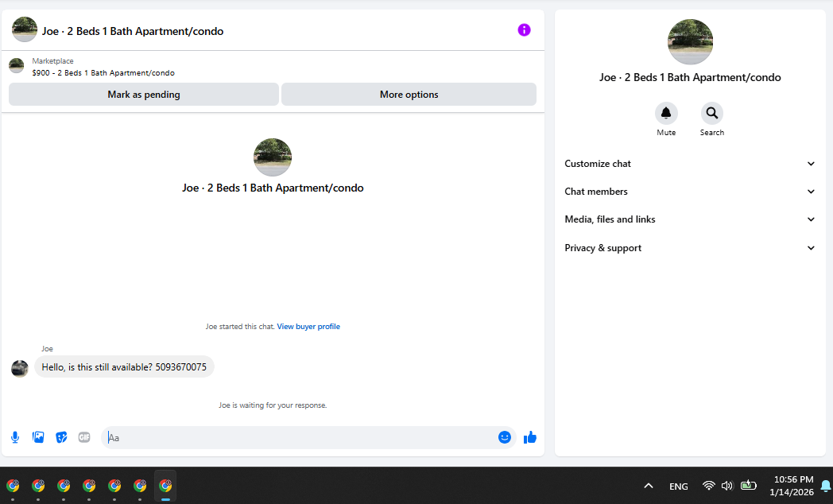This screenshot has width=833, height=504.
Task: Send a thumbs-up like
Action: pyautogui.click(x=529, y=437)
